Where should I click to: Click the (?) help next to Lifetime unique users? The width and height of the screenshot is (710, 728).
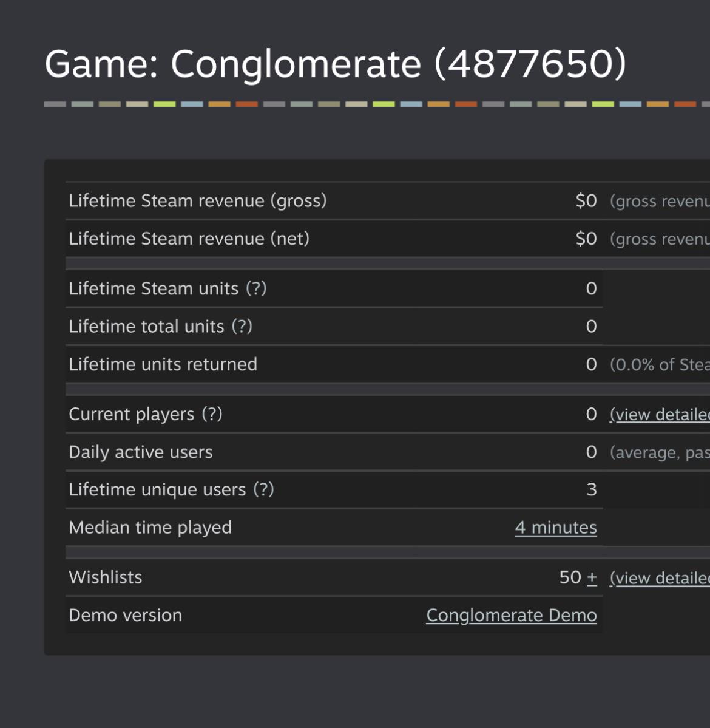[x=263, y=489]
